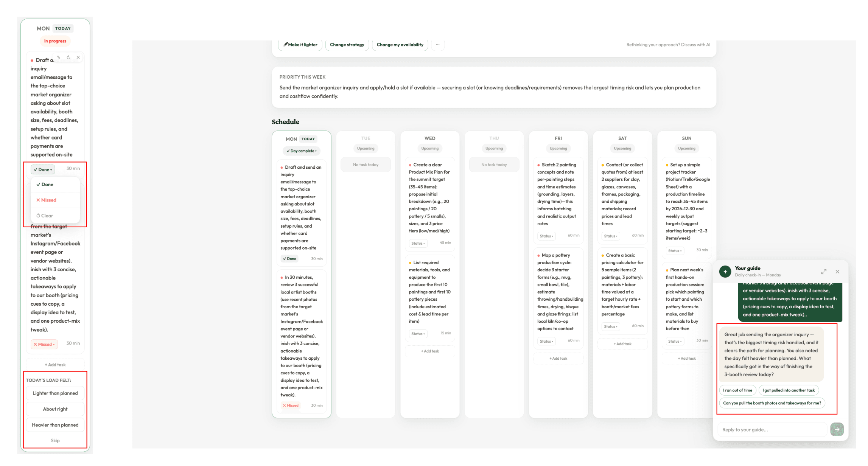Open Status for basic pricing calculator task
Image resolution: width=868 pixels, height=466 pixels.
coord(611,326)
